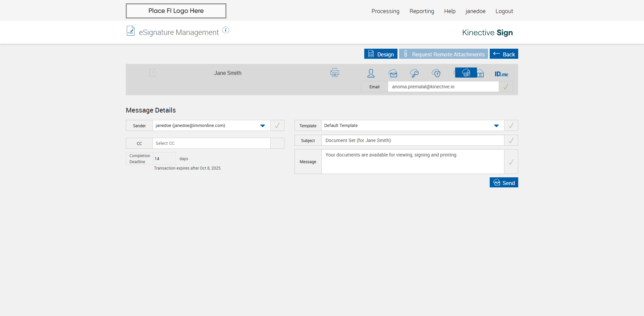Click the 'Transaction expires after Oct 8, 2025.' text
Viewport: 644px width, 316px height.
tap(187, 168)
